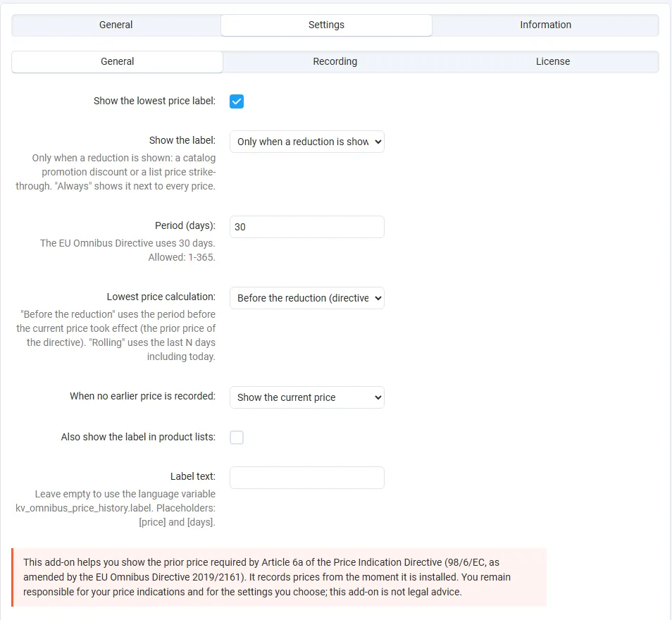Viewport: 672px width, 620px height.
Task: Click the When no earlier price is recorded label
Action: click(x=142, y=396)
